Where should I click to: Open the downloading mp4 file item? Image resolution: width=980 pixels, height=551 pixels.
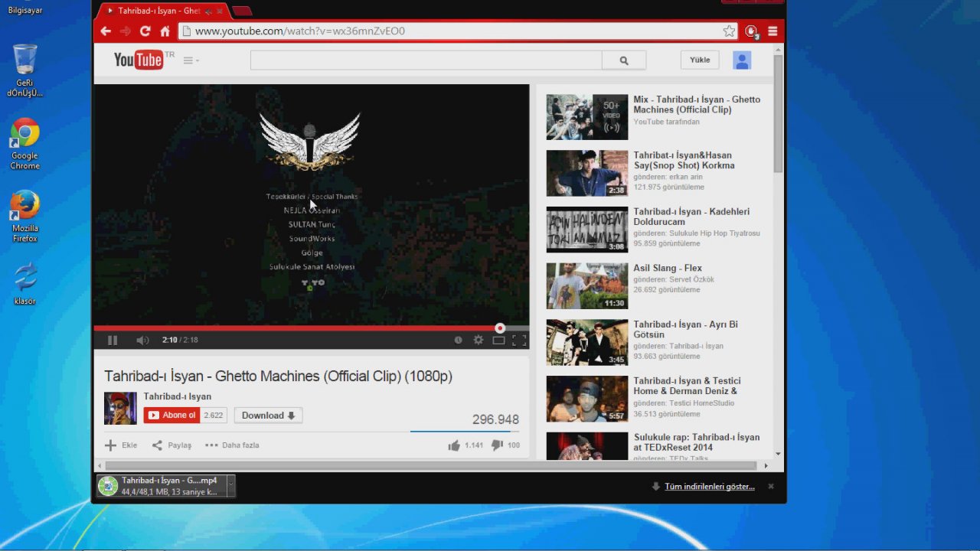[161, 486]
